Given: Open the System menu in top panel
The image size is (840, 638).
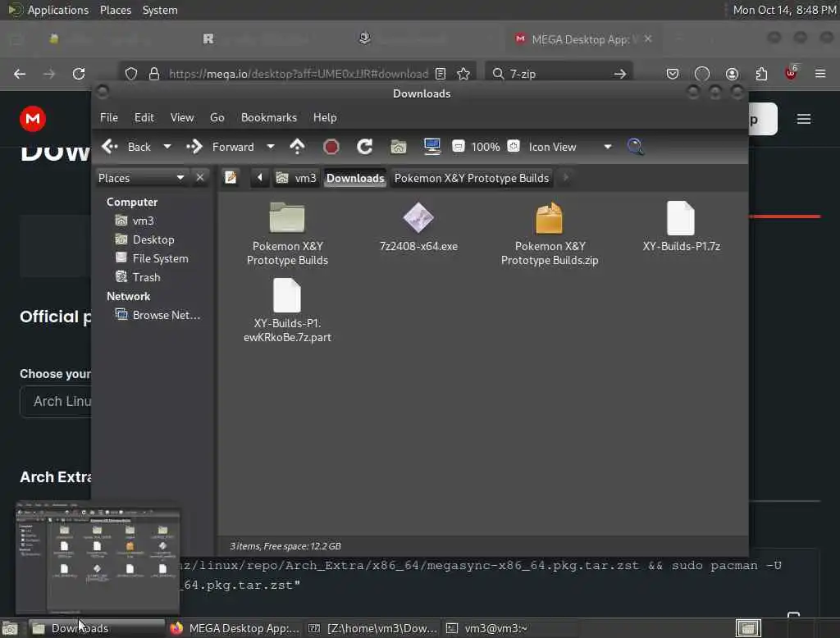Looking at the screenshot, I should point(160,10).
